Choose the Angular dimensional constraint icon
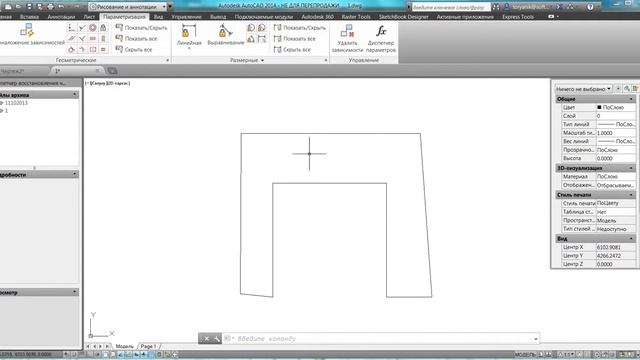The width and height of the screenshot is (640, 360). click(251, 39)
